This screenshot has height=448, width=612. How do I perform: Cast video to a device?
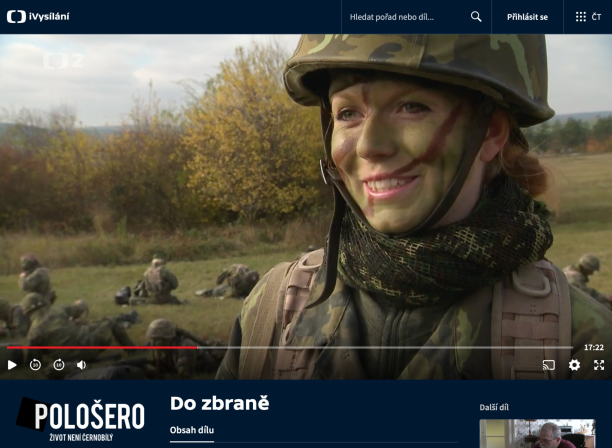[x=549, y=365]
